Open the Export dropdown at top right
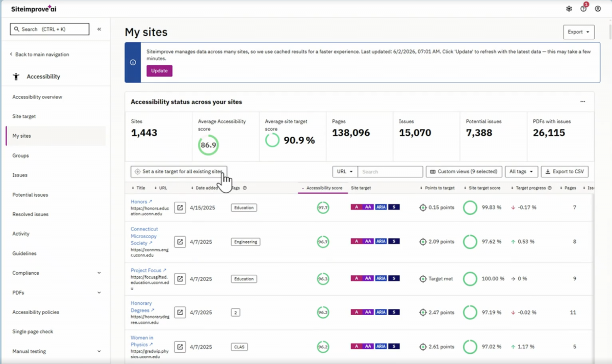The image size is (612, 364). point(578,32)
